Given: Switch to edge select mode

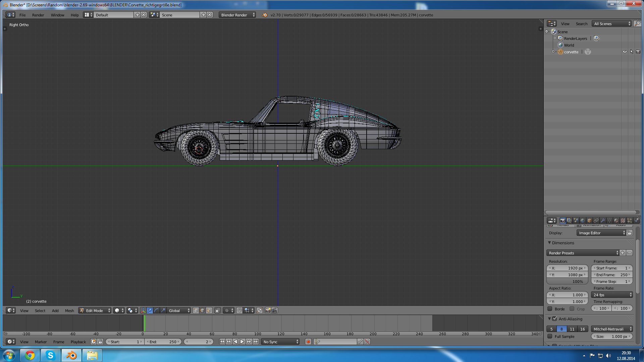Looking at the screenshot, I should [x=202, y=310].
